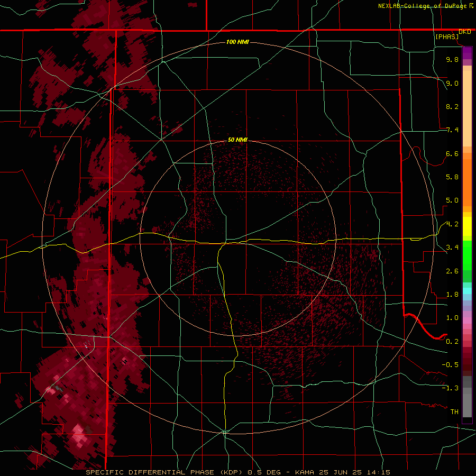Image resolution: width=476 pixels, height=476 pixels.
Task: Click the 8.2 value on color scale
Action: 452,106
